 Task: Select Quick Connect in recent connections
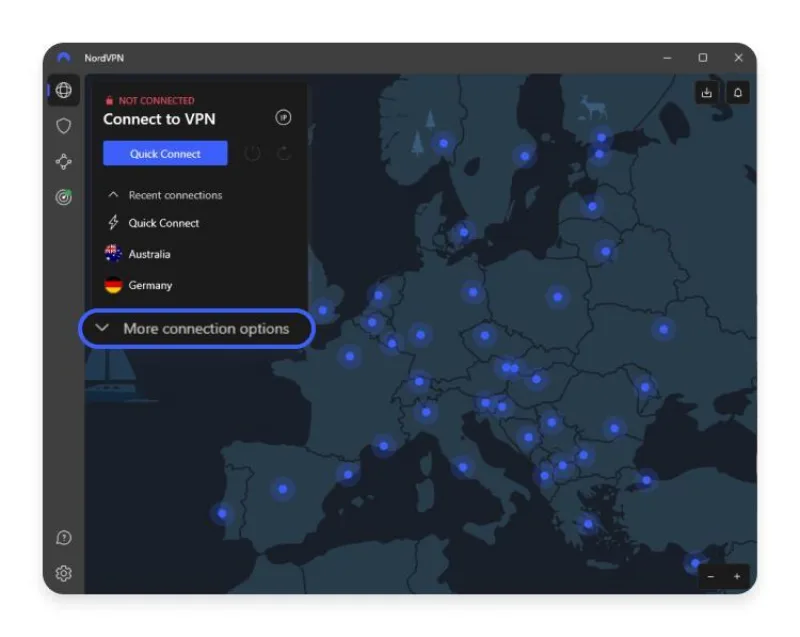(x=164, y=223)
